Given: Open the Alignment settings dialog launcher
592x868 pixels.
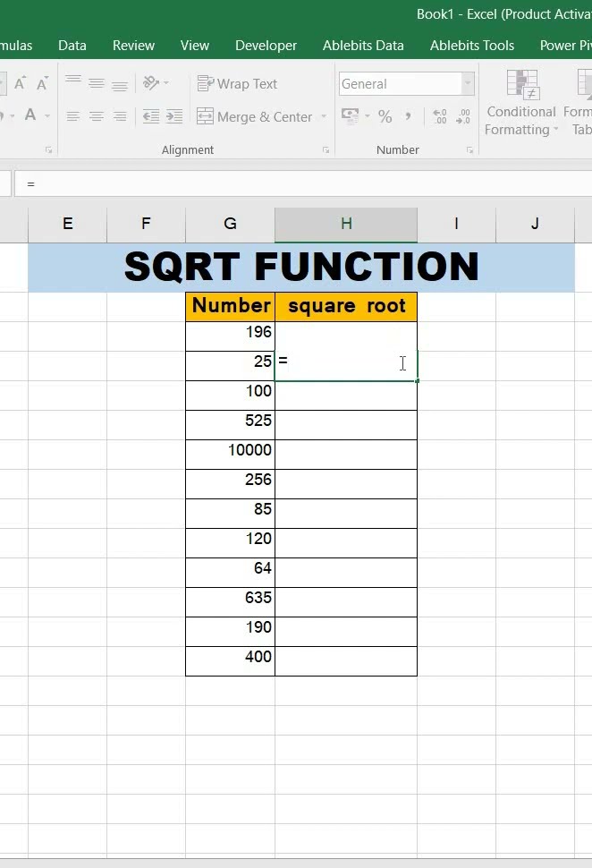Looking at the screenshot, I should point(326,150).
